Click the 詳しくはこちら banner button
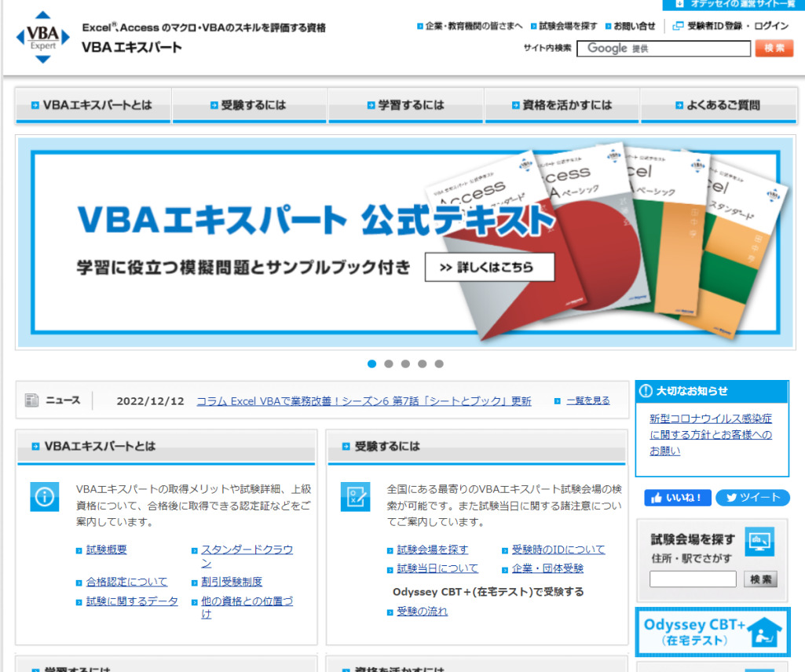The image size is (805, 672). coord(489,267)
